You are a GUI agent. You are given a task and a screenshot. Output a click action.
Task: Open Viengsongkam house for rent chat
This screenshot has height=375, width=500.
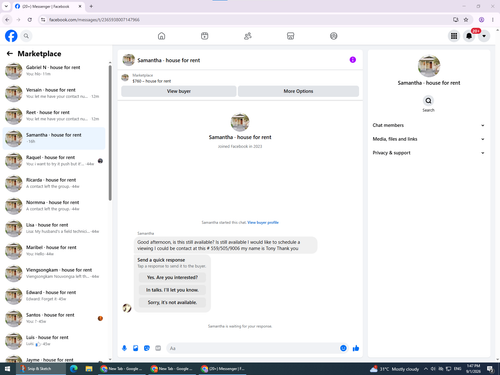tap(54, 273)
